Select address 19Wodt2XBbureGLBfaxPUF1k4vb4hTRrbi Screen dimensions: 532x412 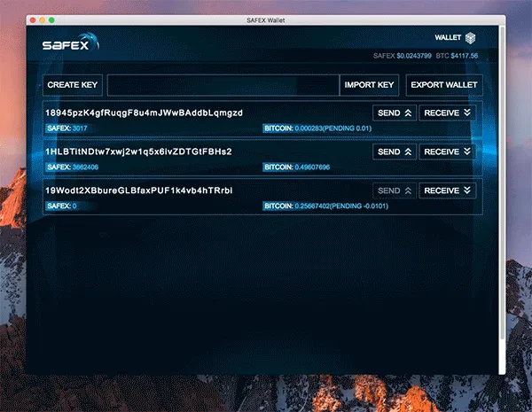[x=139, y=190]
